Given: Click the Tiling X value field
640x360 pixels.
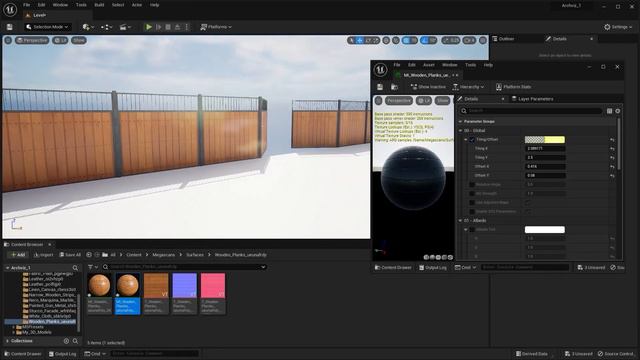Looking at the screenshot, I should pyautogui.click(x=545, y=149).
